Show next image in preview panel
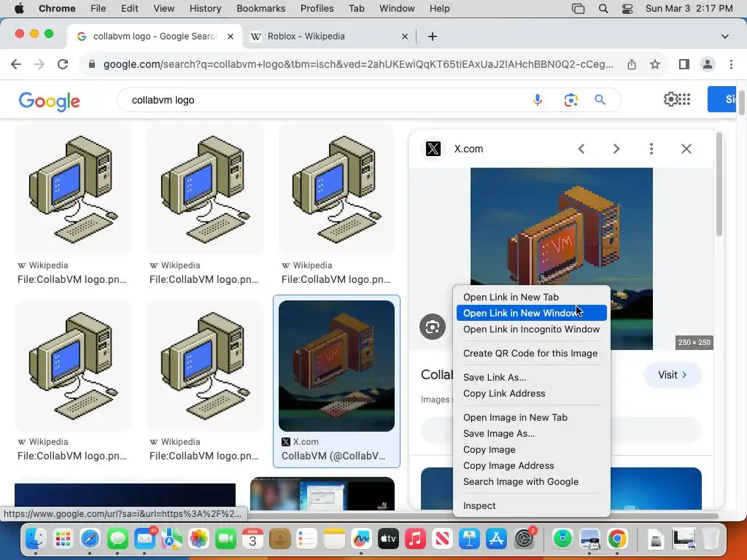This screenshot has width=747, height=560. tap(616, 149)
